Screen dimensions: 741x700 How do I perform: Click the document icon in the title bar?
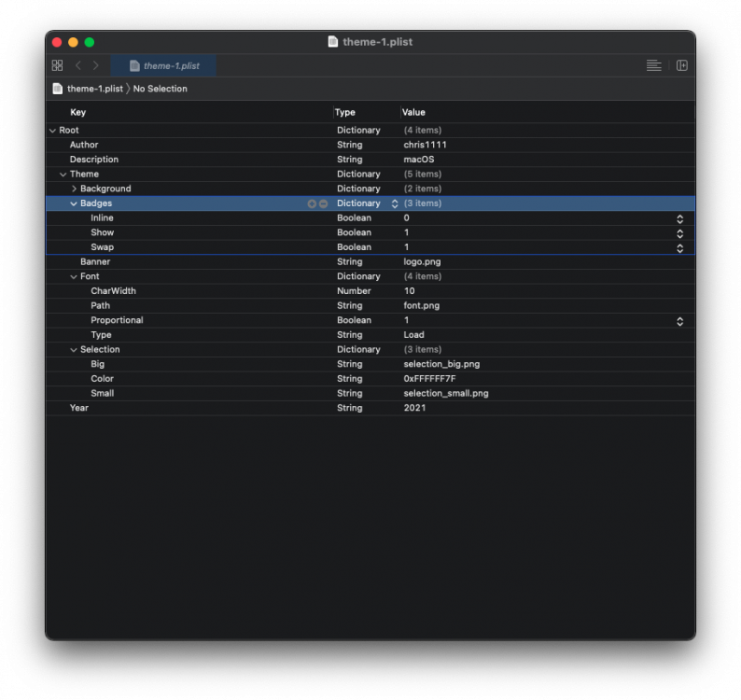click(x=332, y=42)
